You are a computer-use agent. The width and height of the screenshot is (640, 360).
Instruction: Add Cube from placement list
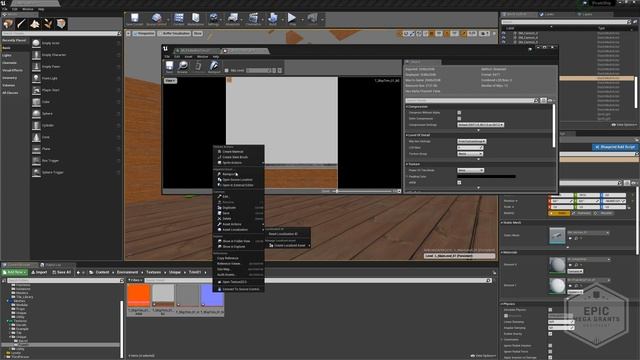point(76,102)
